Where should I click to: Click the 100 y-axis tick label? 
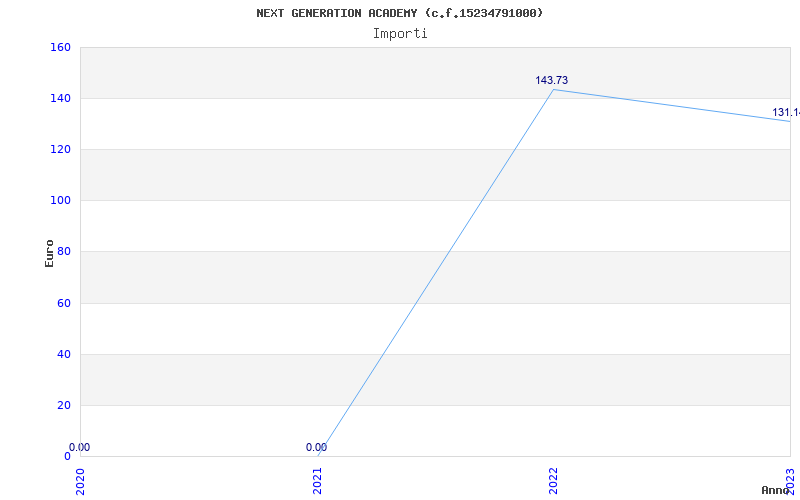coord(60,201)
